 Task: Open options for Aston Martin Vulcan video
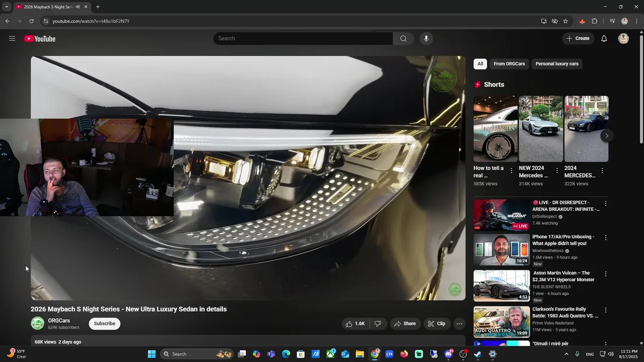[x=606, y=274]
